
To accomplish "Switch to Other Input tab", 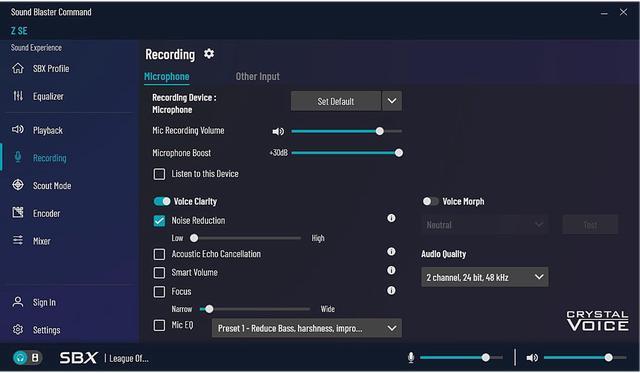I will tap(258, 77).
